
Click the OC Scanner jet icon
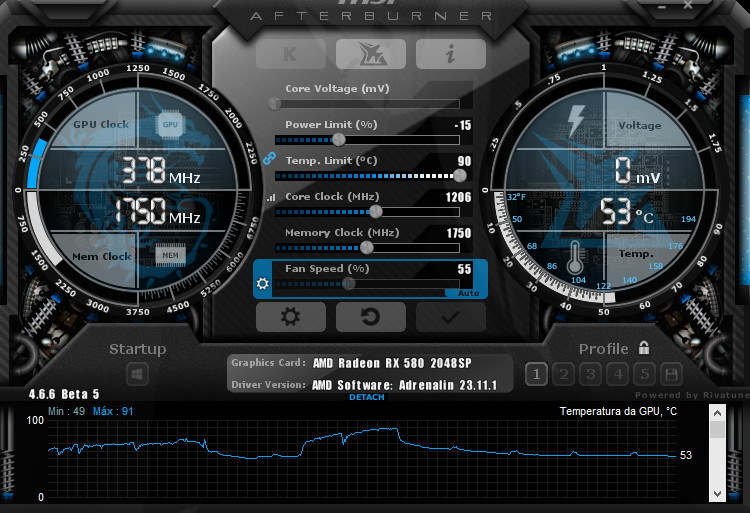pos(371,54)
